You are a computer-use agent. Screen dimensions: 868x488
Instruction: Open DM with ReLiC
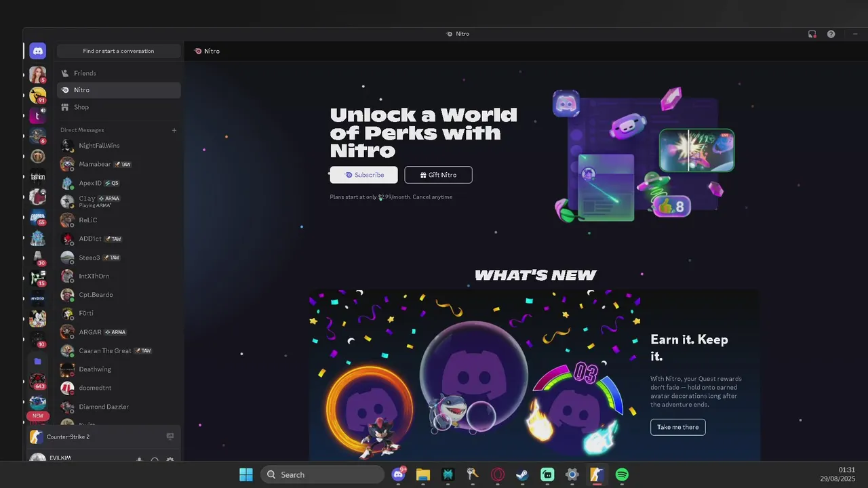[x=119, y=220]
